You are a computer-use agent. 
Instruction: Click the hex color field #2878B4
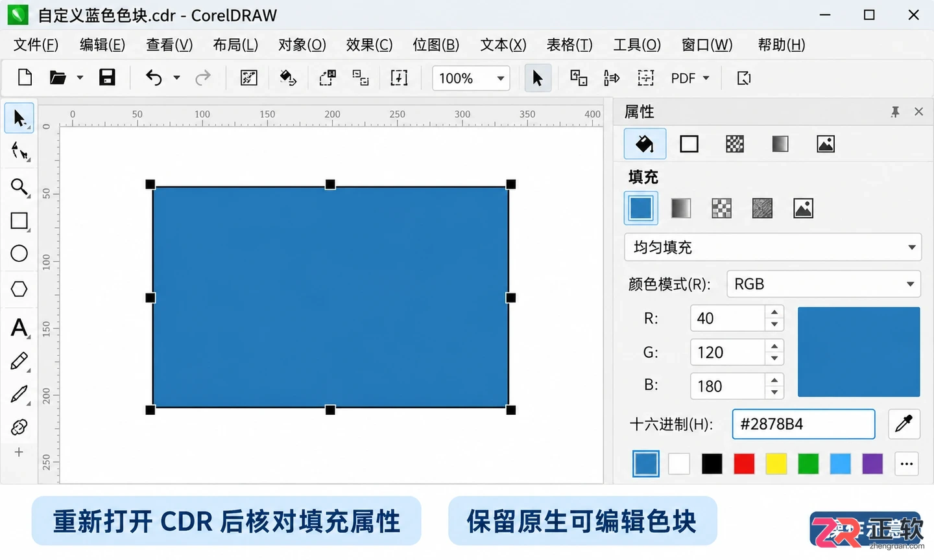coord(804,424)
